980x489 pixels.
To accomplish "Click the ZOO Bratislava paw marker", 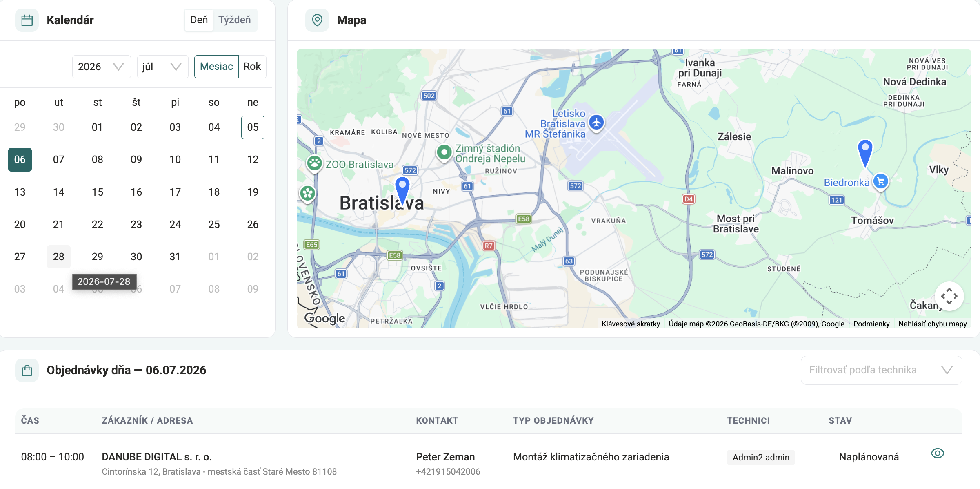I will click(315, 164).
